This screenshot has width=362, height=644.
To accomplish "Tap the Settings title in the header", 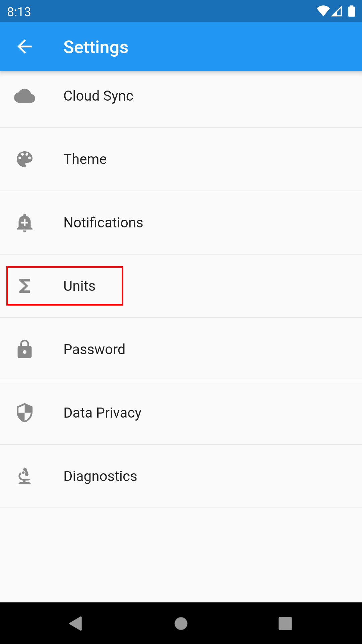I will tap(96, 47).
